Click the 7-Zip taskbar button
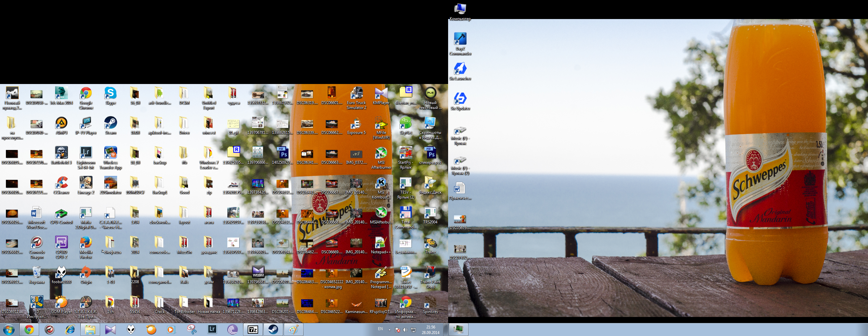 pyautogui.click(x=253, y=329)
